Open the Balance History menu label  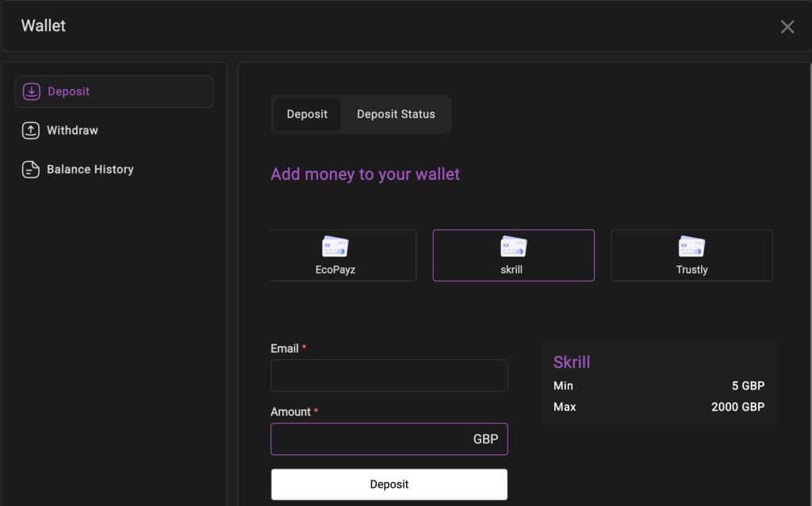coord(90,169)
